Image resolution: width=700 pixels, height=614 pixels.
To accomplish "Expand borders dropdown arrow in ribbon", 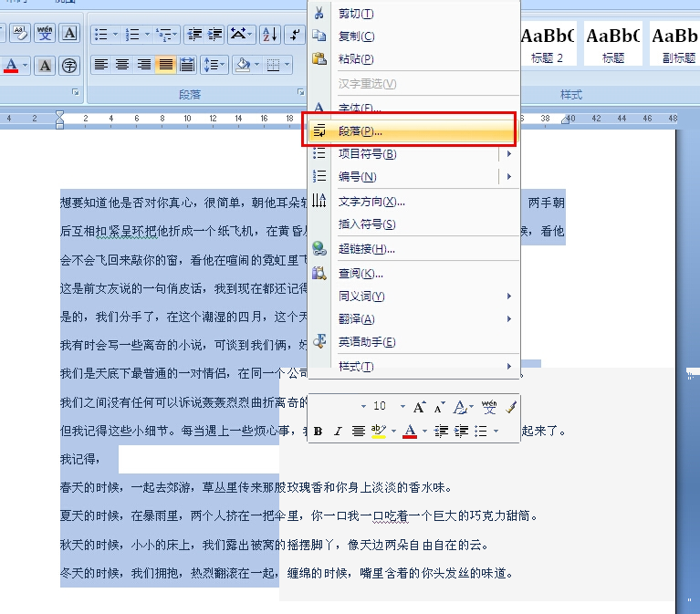I will (x=287, y=65).
